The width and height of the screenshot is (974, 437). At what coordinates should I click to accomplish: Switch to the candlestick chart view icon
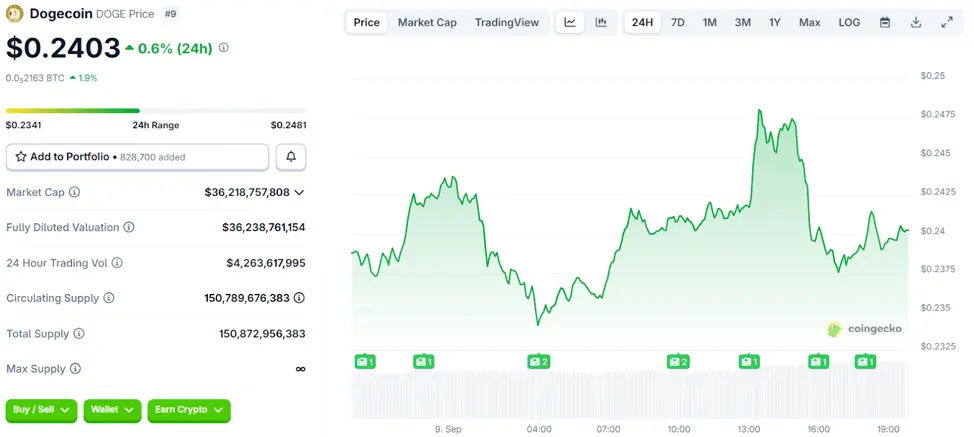pos(601,22)
